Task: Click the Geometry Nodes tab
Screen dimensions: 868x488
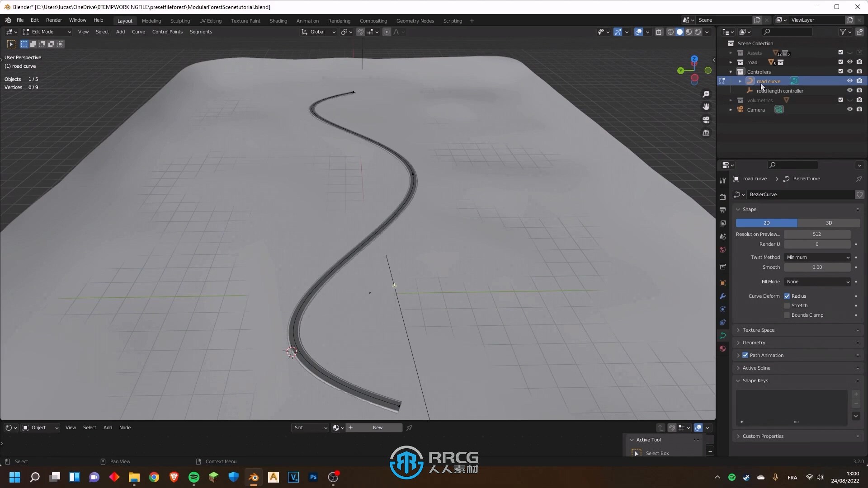Action: tap(415, 20)
